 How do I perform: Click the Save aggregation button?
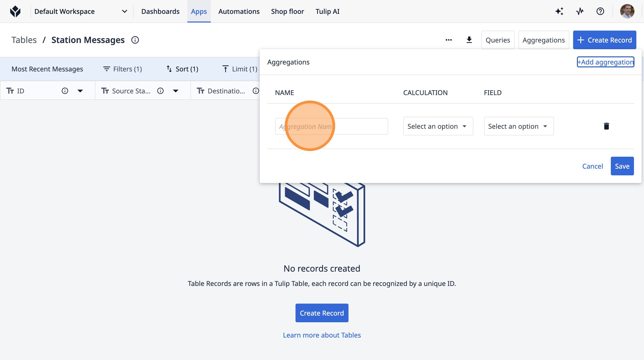pyautogui.click(x=622, y=166)
